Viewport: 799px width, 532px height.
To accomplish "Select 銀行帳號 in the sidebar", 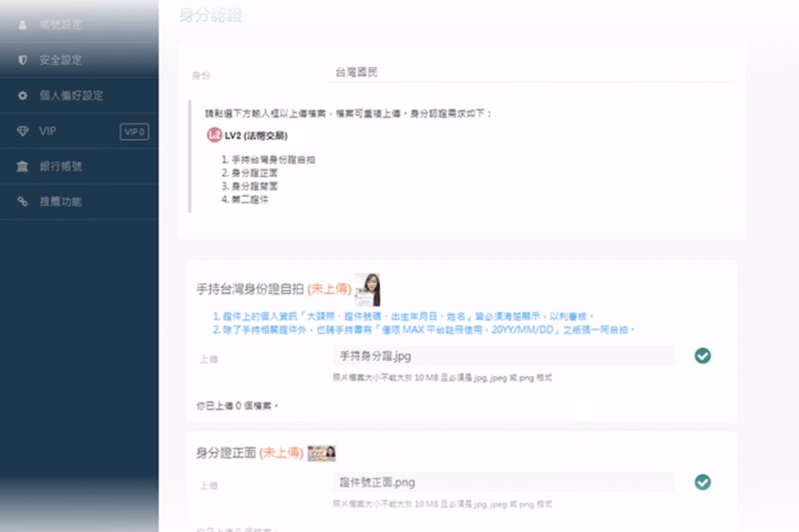I will [x=79, y=166].
